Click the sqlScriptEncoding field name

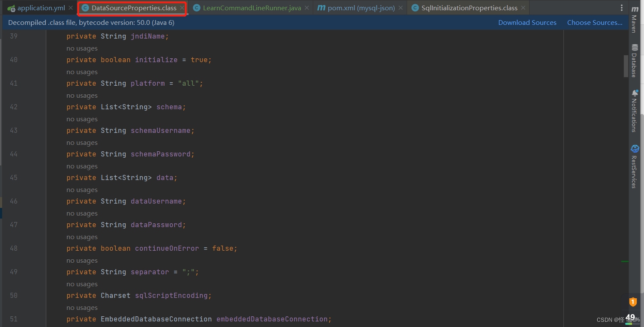(171, 296)
